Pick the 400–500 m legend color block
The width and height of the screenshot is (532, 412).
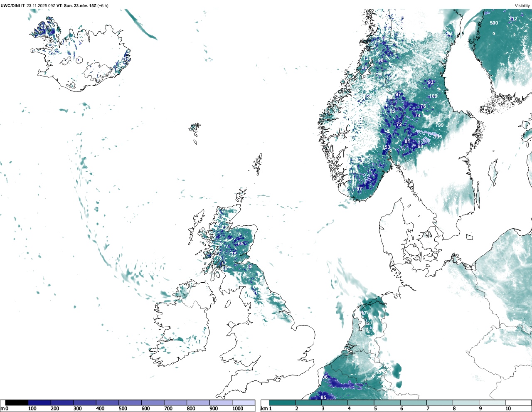[108, 402]
